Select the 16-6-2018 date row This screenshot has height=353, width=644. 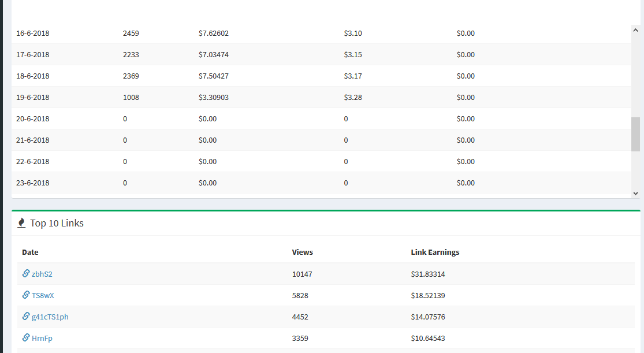(33, 34)
